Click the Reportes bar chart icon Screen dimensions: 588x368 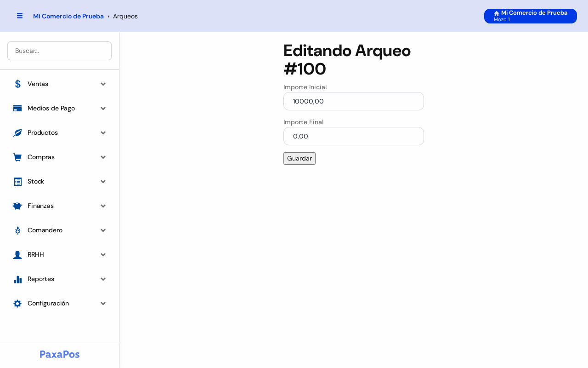coord(17,279)
